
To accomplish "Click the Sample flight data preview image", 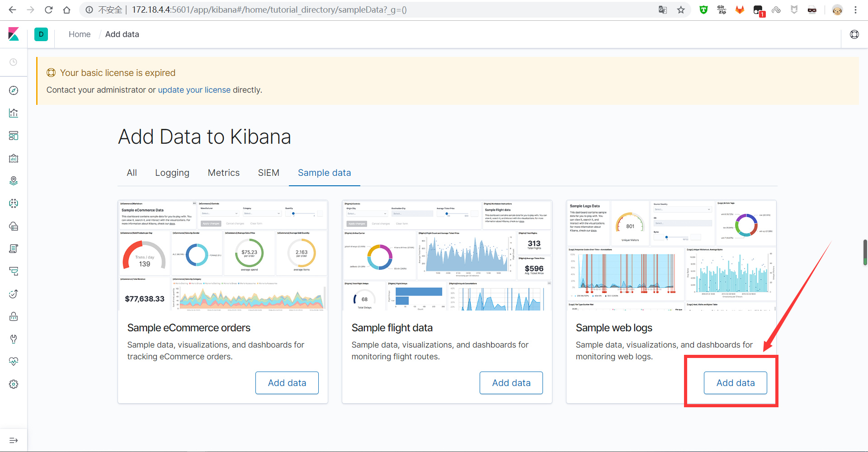I will pos(447,255).
